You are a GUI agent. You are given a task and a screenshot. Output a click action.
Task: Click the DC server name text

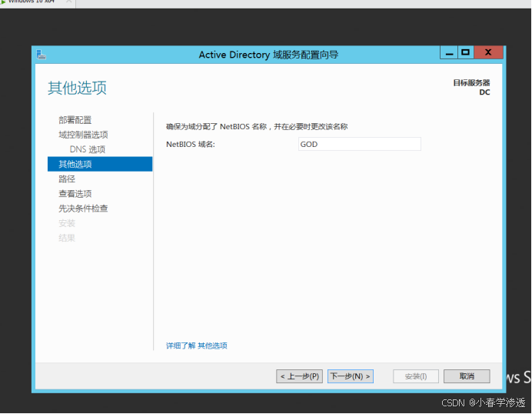pyautogui.click(x=484, y=92)
